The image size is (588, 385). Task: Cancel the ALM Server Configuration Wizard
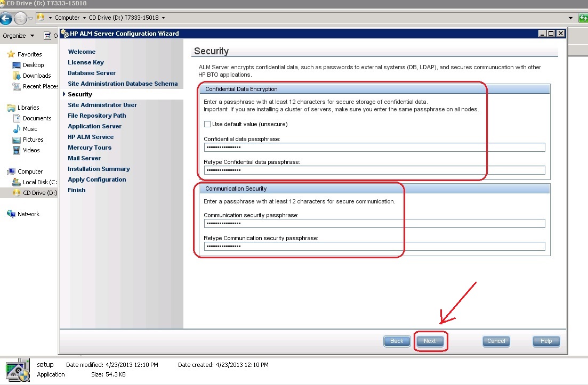(x=496, y=341)
